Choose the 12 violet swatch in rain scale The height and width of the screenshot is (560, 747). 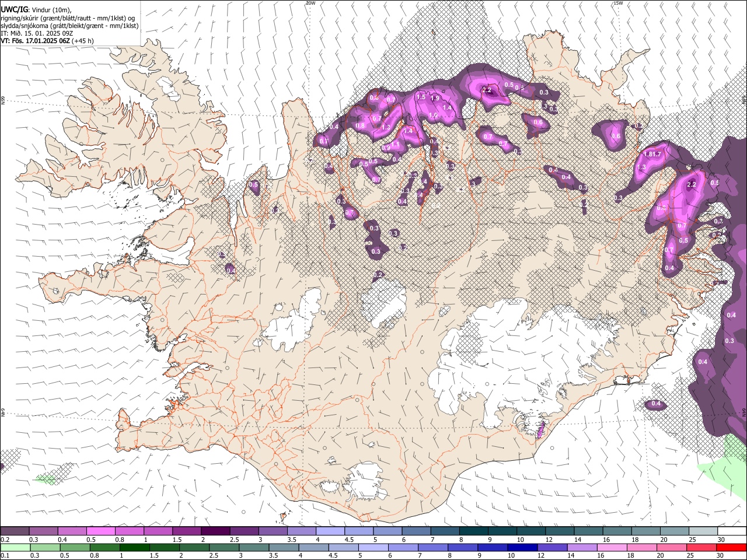[x=552, y=547]
